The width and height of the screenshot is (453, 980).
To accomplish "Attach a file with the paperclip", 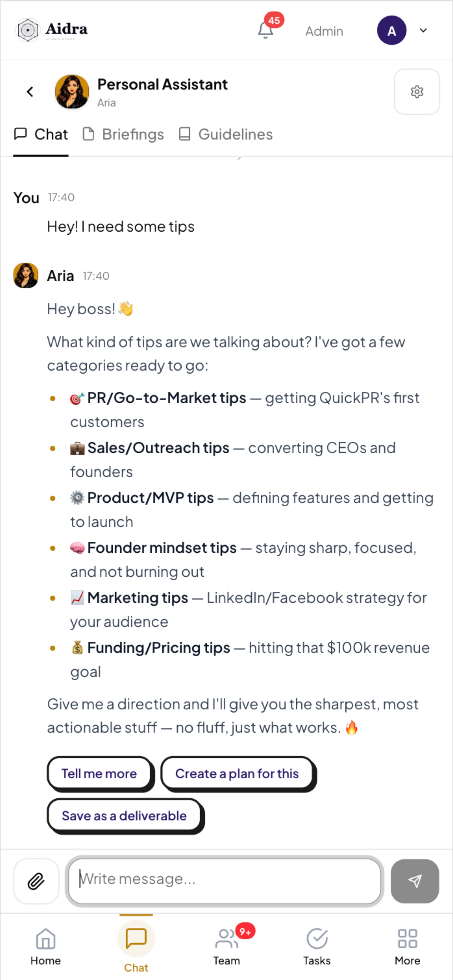I will click(x=36, y=881).
